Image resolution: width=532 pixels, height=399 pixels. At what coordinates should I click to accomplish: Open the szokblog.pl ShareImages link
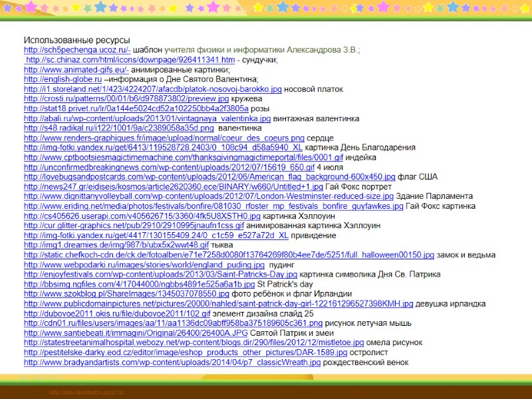126,293
